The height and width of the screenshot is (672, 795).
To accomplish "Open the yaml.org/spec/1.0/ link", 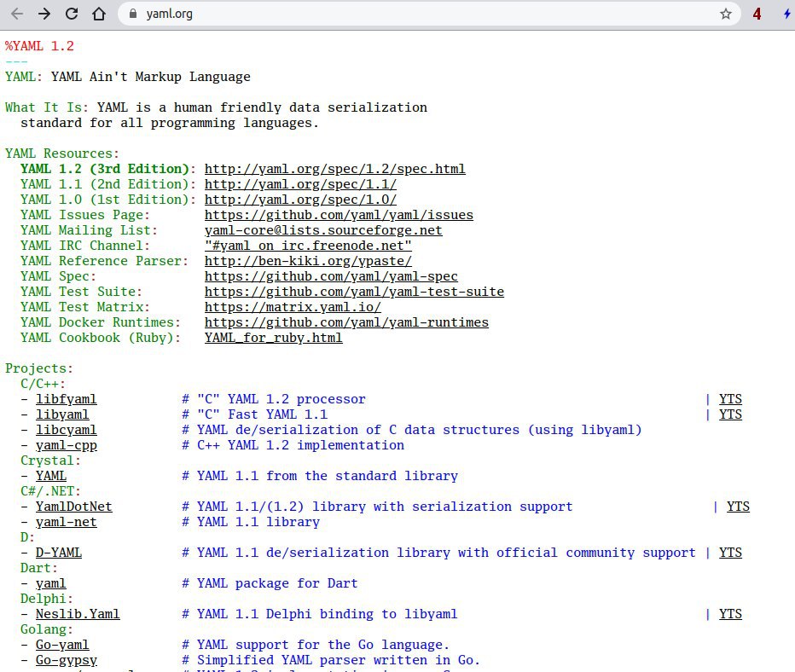I will [300, 200].
